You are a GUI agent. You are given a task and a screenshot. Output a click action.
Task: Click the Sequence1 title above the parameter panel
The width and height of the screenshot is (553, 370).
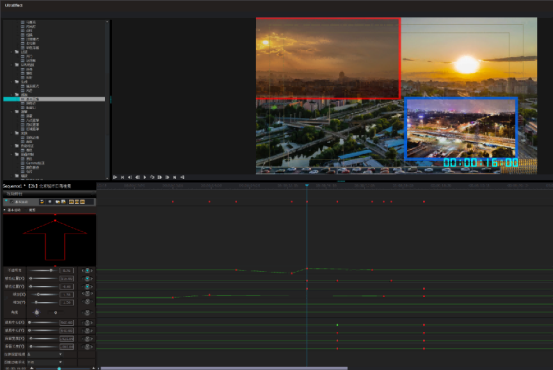tap(12, 186)
